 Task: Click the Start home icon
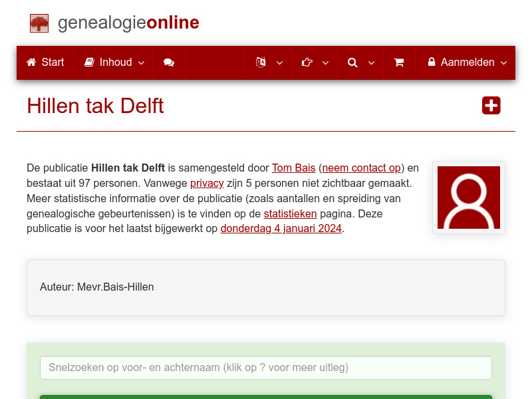(x=31, y=62)
